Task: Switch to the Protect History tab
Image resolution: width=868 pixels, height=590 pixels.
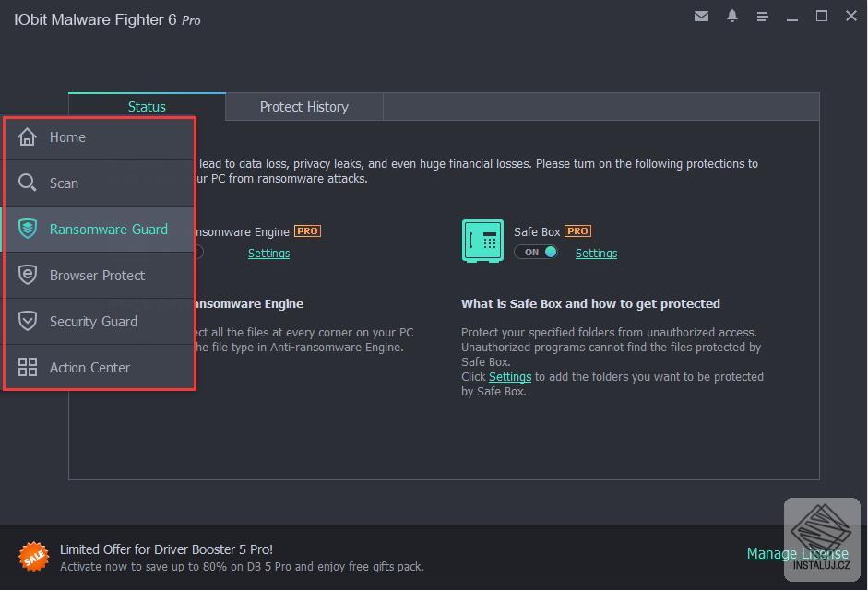Action: pos(303,106)
